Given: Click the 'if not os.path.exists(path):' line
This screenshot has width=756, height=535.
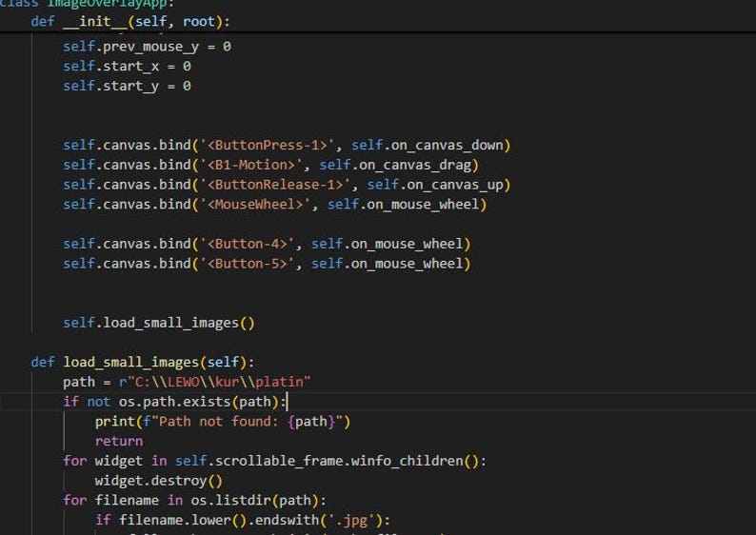Looking at the screenshot, I should [x=175, y=402].
